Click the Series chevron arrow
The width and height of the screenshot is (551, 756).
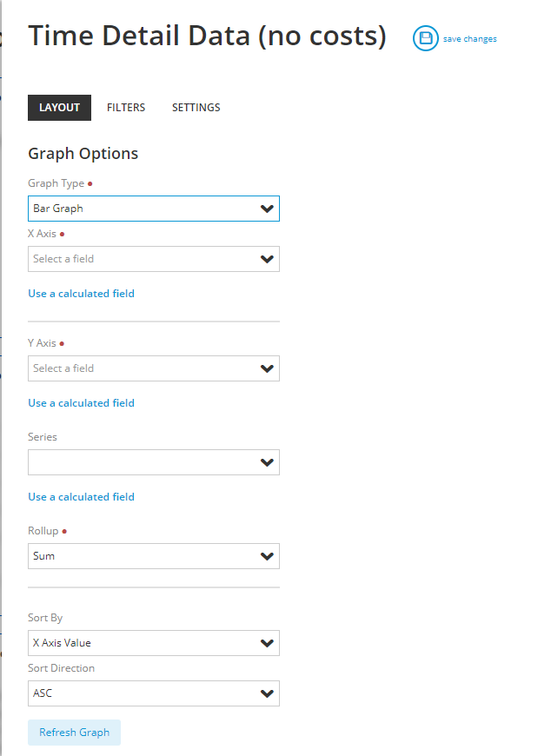[x=267, y=462]
